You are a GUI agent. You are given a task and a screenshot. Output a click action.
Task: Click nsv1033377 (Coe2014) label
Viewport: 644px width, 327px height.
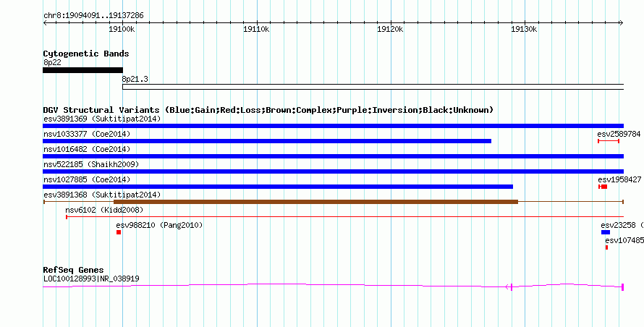(x=87, y=135)
